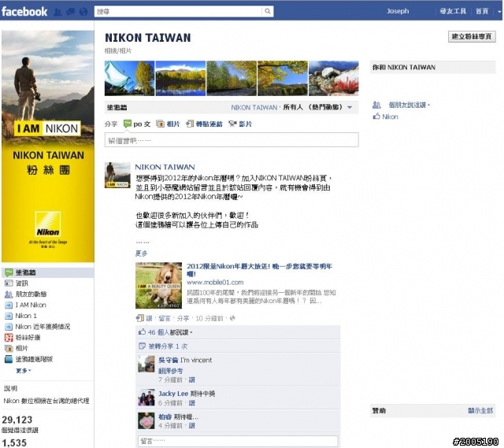
Task: Click the 29,123 likes count
Action: (17, 420)
